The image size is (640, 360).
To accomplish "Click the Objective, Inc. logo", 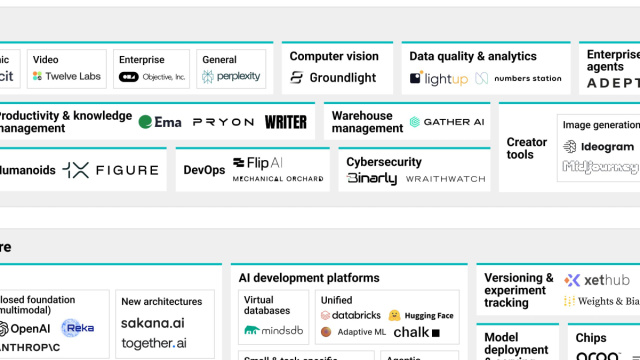I will tap(152, 77).
